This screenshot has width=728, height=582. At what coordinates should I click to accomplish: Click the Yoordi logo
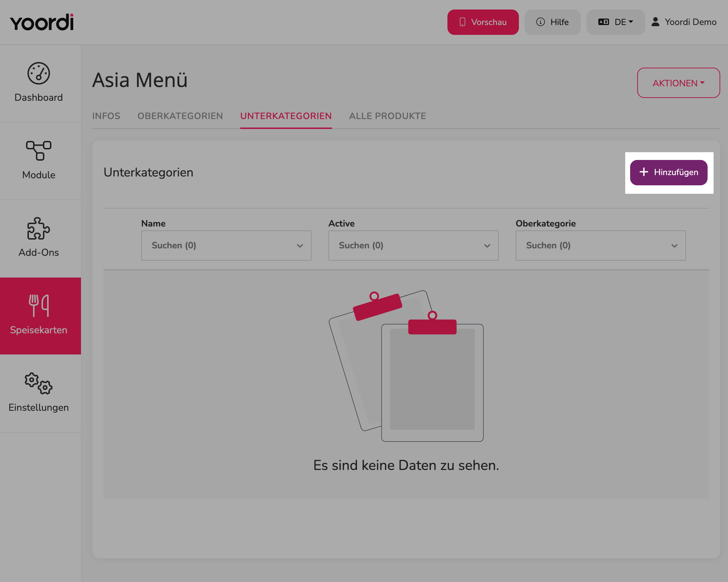42,22
